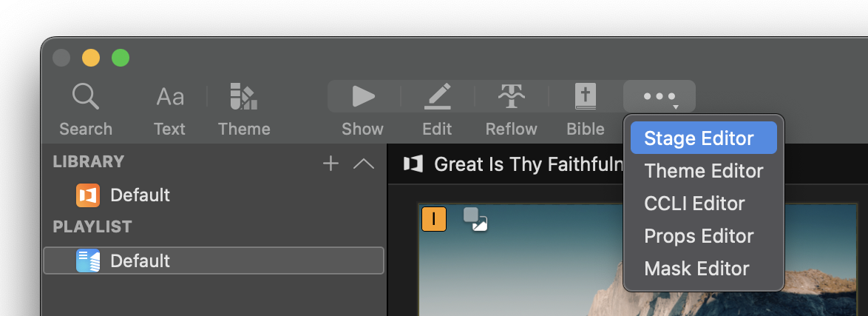Add a new library with plus button
This screenshot has width=868, height=316.
point(330,164)
